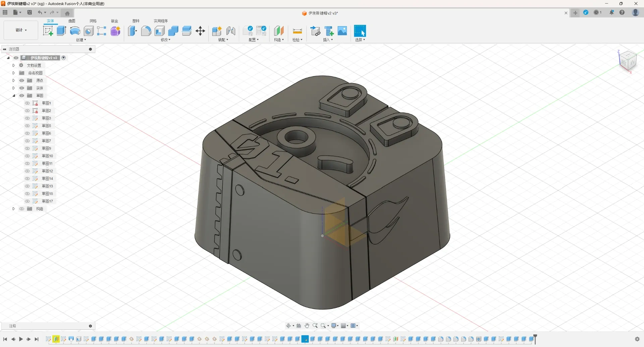Open the 修改 dropdown menu
Viewport: 644px width, 347px height.
click(x=165, y=40)
